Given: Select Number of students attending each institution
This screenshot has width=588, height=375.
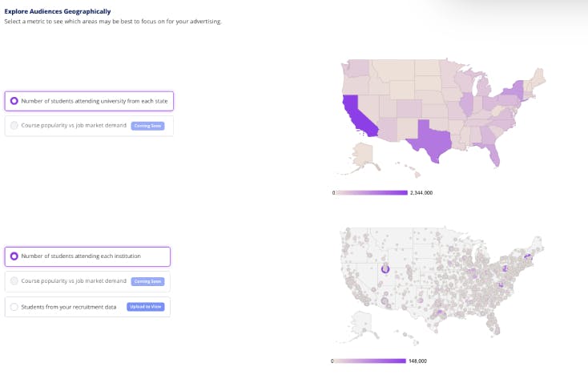Looking at the screenshot, I should point(87,256).
